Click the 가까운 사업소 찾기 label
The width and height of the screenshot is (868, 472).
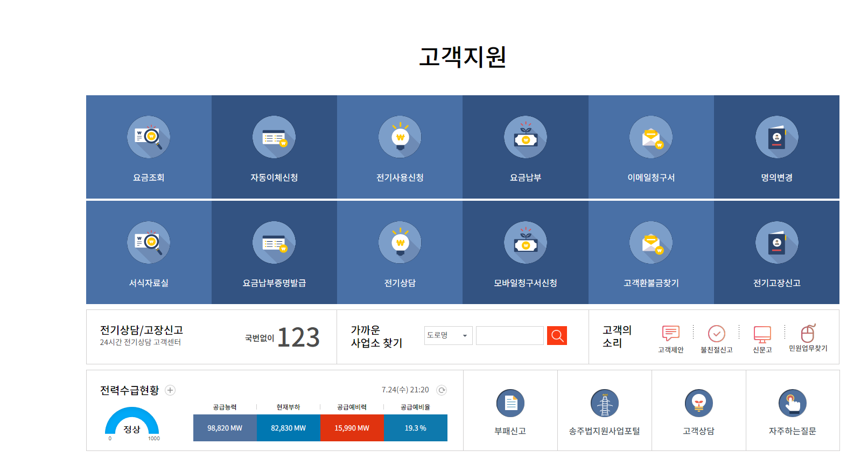(376, 336)
